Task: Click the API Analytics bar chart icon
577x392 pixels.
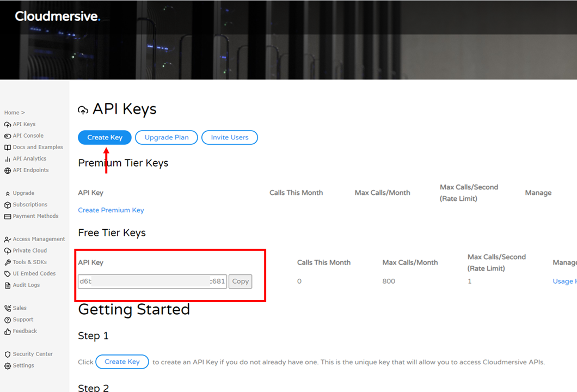Action: pos(8,158)
